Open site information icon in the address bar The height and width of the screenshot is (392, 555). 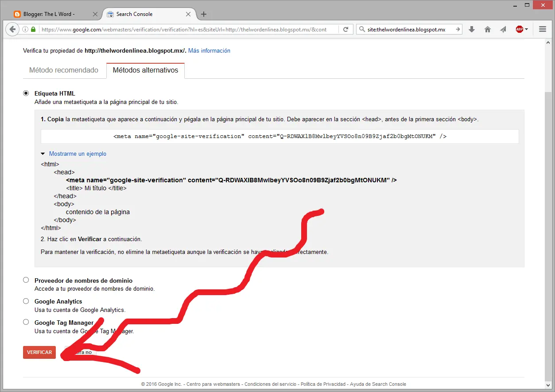click(x=26, y=29)
